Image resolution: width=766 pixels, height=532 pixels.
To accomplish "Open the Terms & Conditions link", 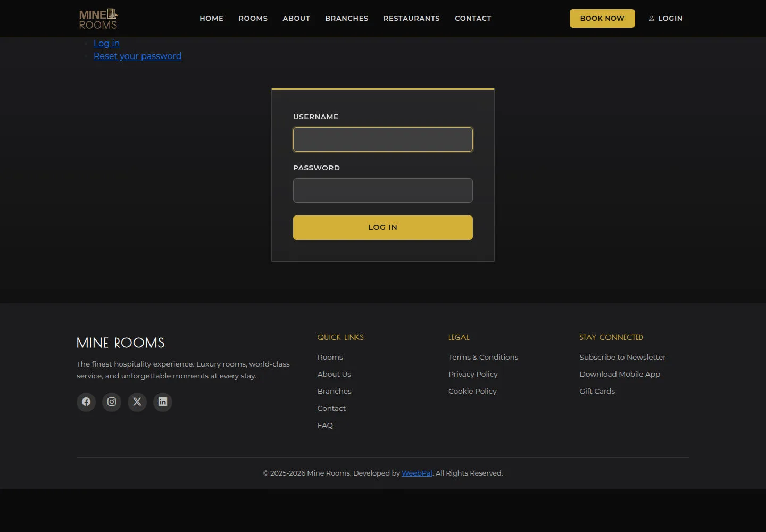I will coord(483,357).
